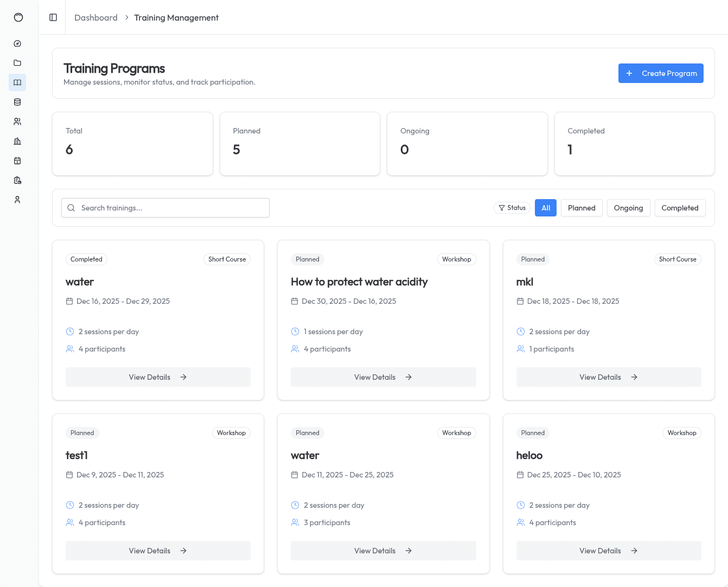Open the profile person icon at sidebar bottom
The height and width of the screenshot is (587, 728).
point(17,200)
